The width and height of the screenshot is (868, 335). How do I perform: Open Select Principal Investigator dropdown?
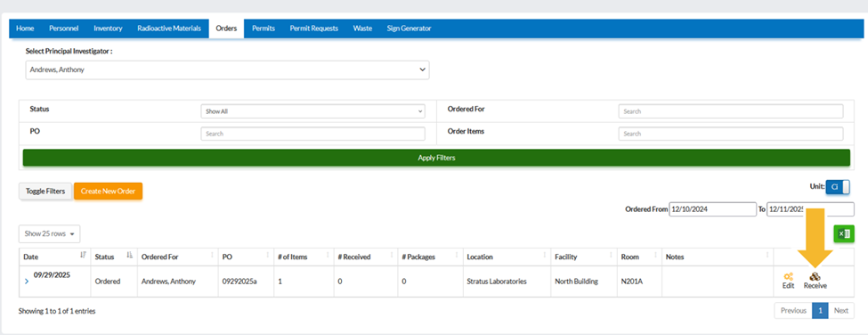tap(227, 70)
